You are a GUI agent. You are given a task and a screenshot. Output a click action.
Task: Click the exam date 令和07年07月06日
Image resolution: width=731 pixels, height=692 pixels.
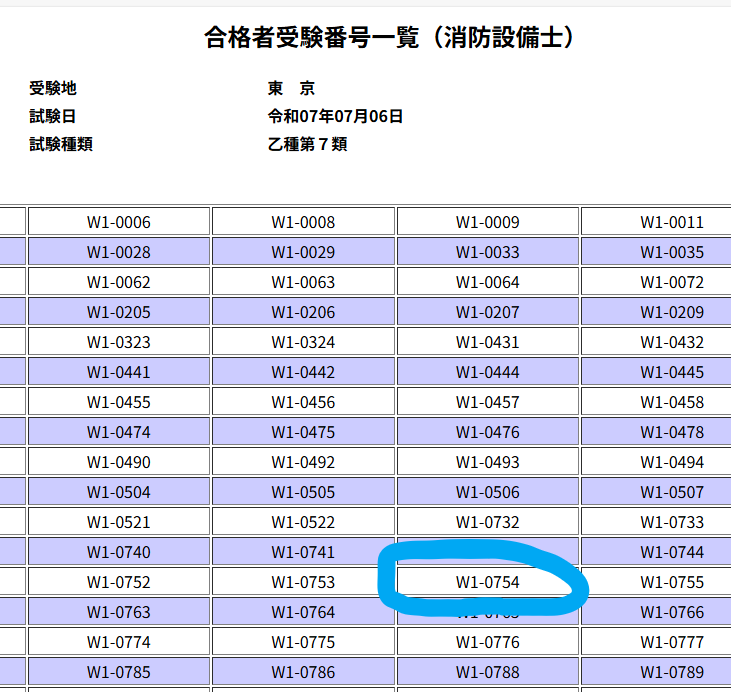click(335, 116)
